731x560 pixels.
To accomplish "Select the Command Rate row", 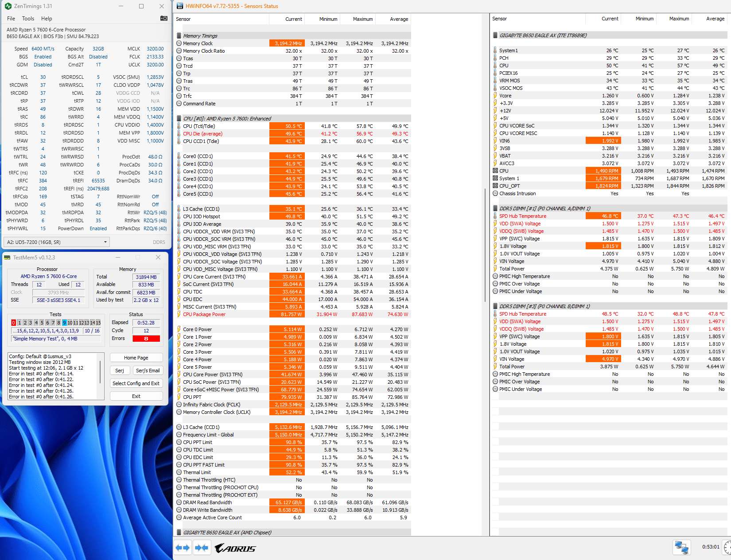I will pyautogui.click(x=293, y=104).
